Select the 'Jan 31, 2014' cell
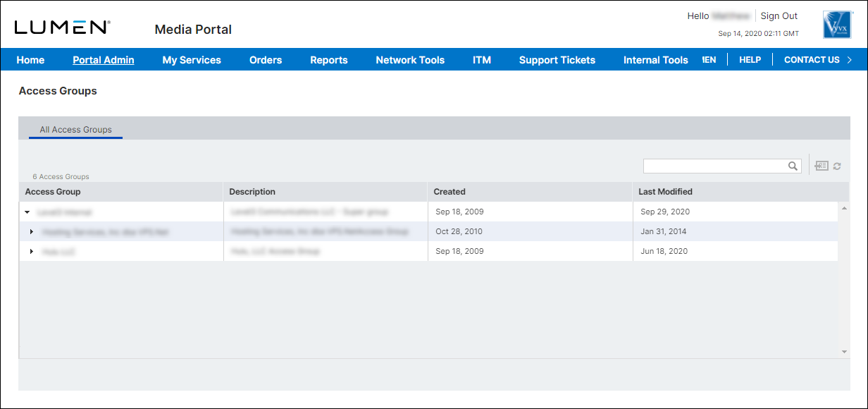This screenshot has width=868, height=409. click(x=736, y=231)
